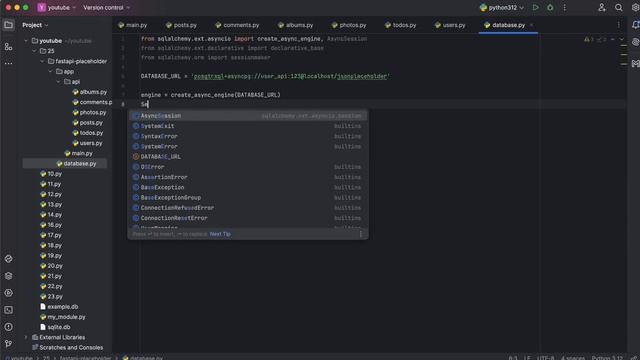Image resolution: width=640 pixels, height=360 pixels.
Task: Select ConnectionResetError completion suggestion
Action: point(248,218)
